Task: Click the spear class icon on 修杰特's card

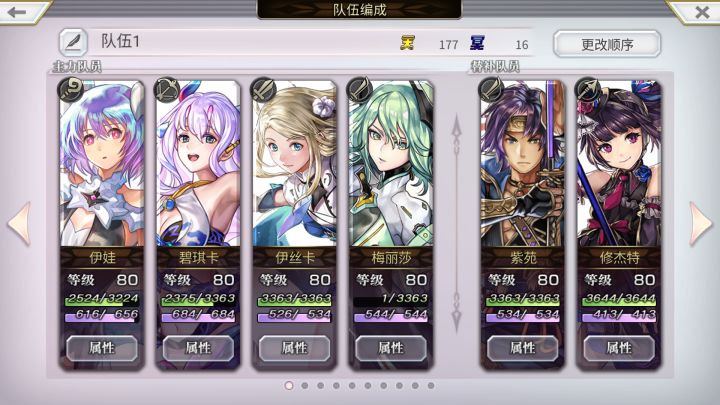Action: (x=587, y=89)
